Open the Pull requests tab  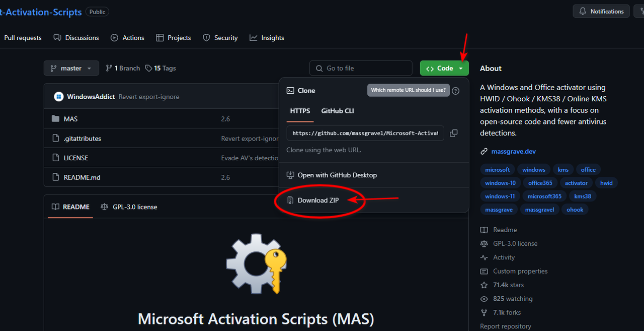coord(23,38)
